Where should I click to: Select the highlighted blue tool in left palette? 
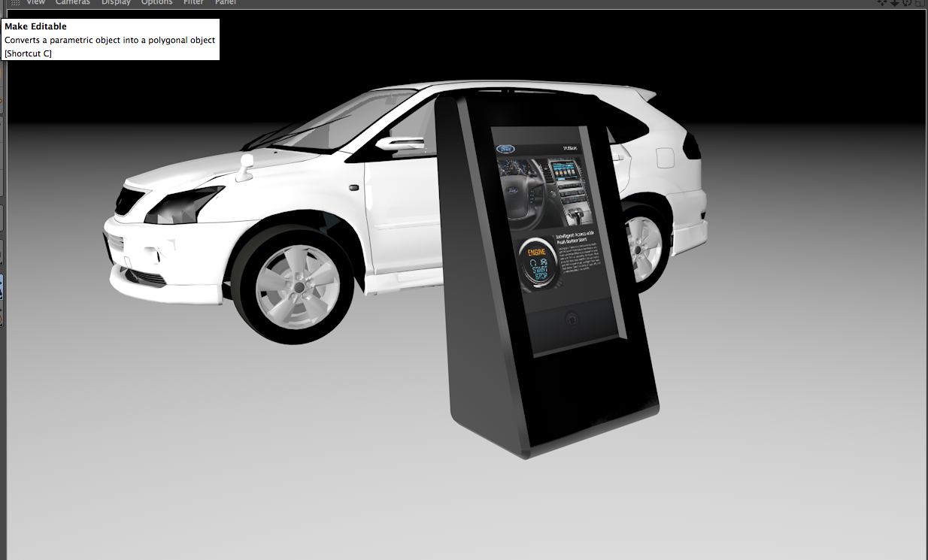[x=2, y=287]
